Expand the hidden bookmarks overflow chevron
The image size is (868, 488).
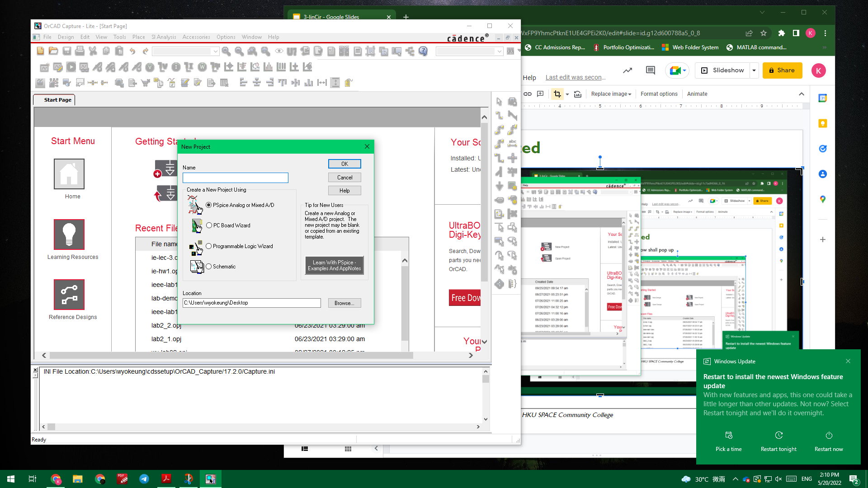825,47
